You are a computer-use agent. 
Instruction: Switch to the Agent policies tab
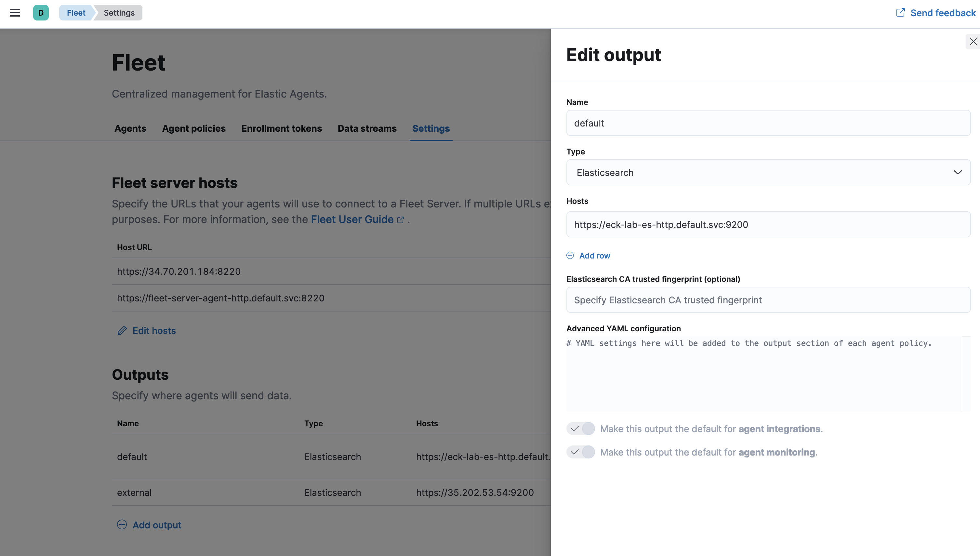pyautogui.click(x=193, y=128)
